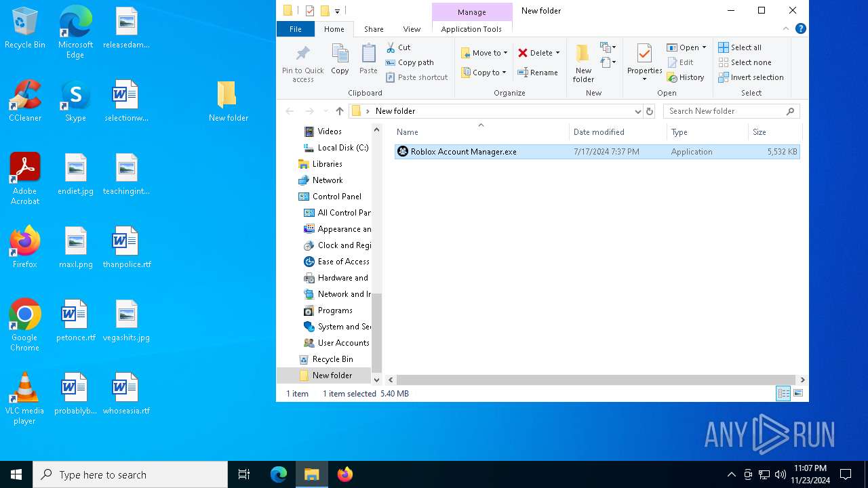Screen dimensions: 868x488
Task: Open Quick Access Toolbar customize dropdown
Action: (x=338, y=11)
